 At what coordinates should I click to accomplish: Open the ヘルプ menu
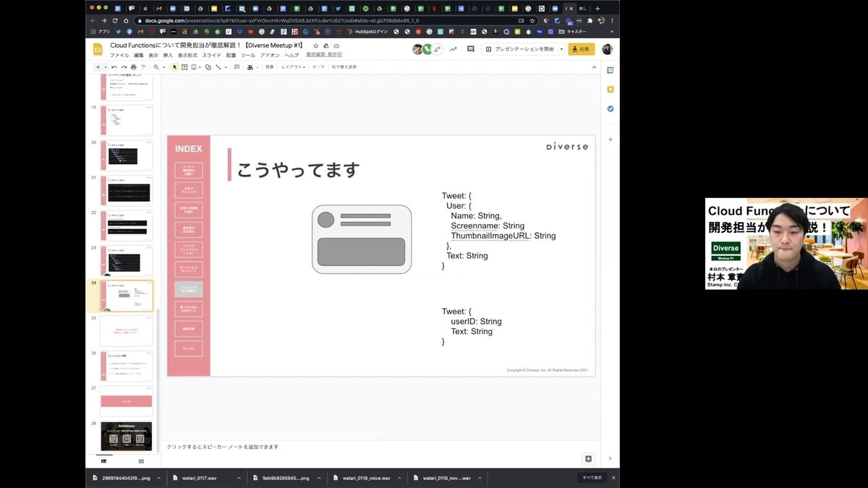pos(292,55)
